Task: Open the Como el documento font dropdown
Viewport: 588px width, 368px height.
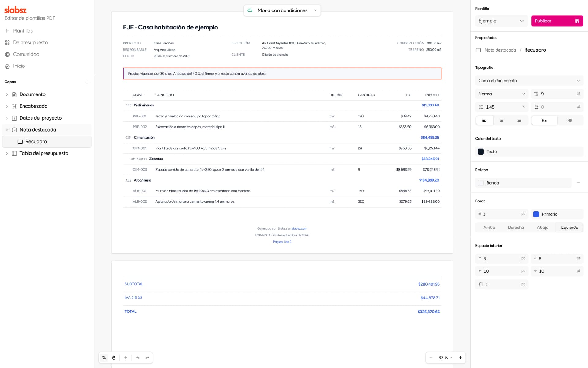Action: click(529, 81)
